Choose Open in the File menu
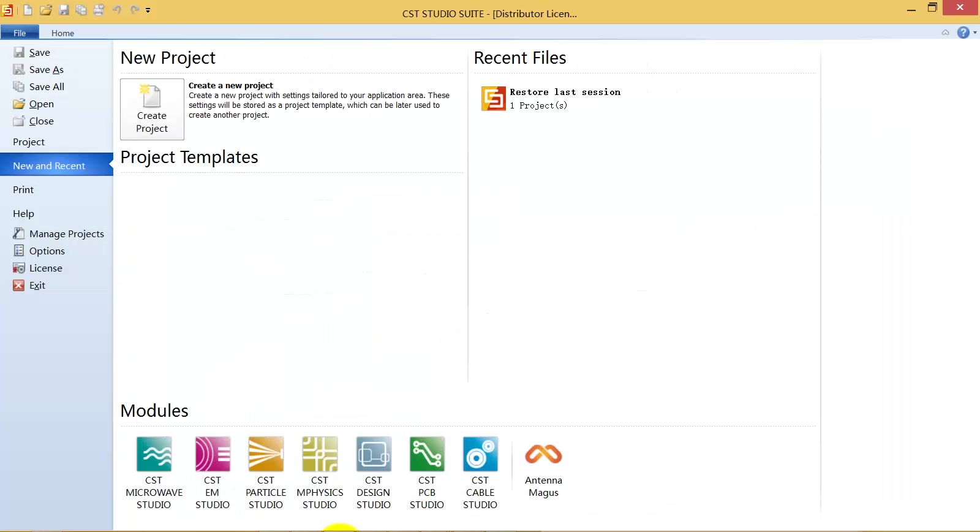Screen dimensions: 980x532 [x=42, y=104]
